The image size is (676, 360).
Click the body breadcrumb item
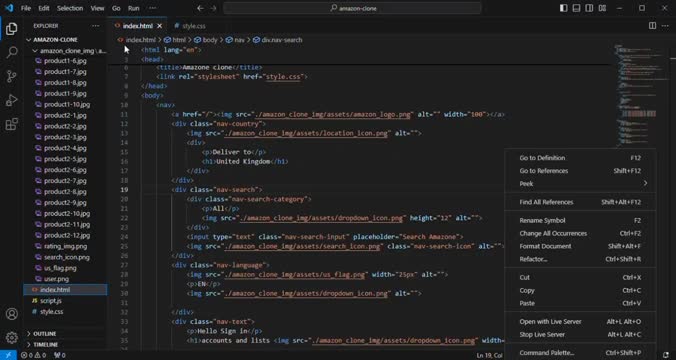coord(206,40)
